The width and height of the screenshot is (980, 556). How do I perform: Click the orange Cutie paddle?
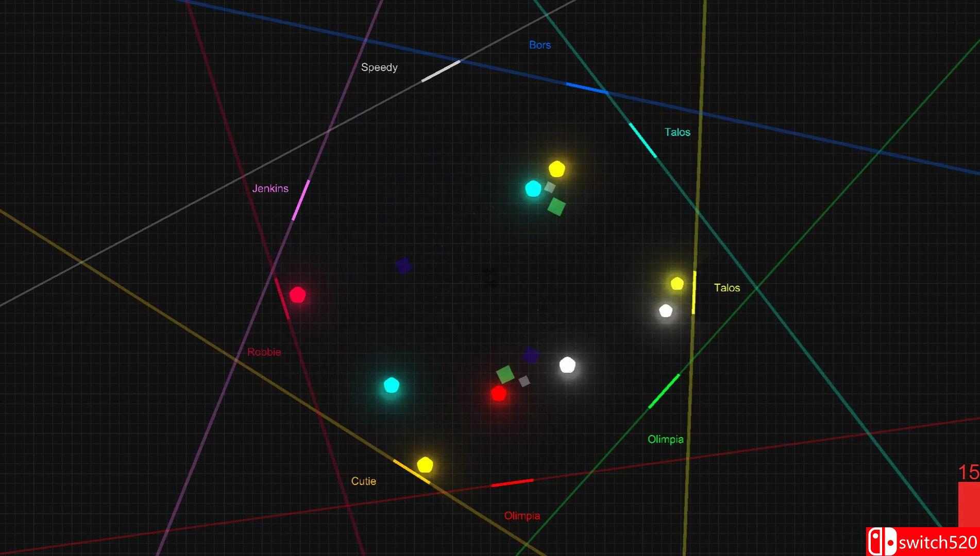[411, 472]
